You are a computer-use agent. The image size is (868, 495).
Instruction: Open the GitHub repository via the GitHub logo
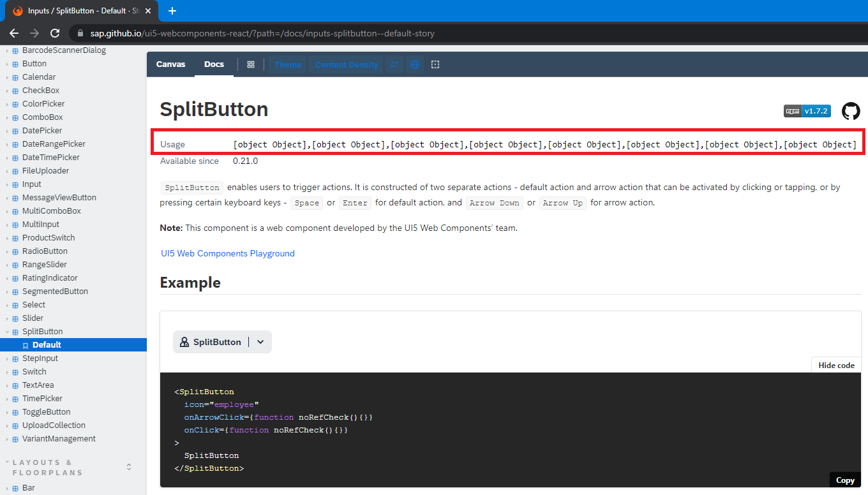[x=851, y=110]
